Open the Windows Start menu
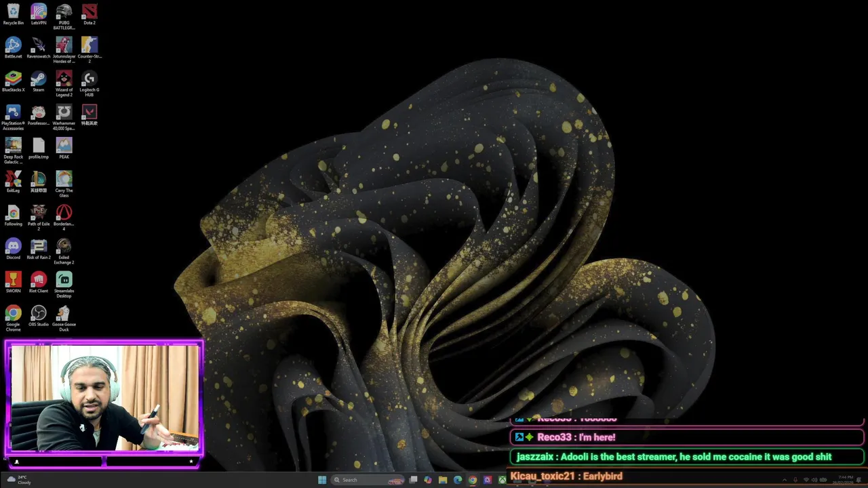This screenshot has width=868, height=488. (322, 480)
